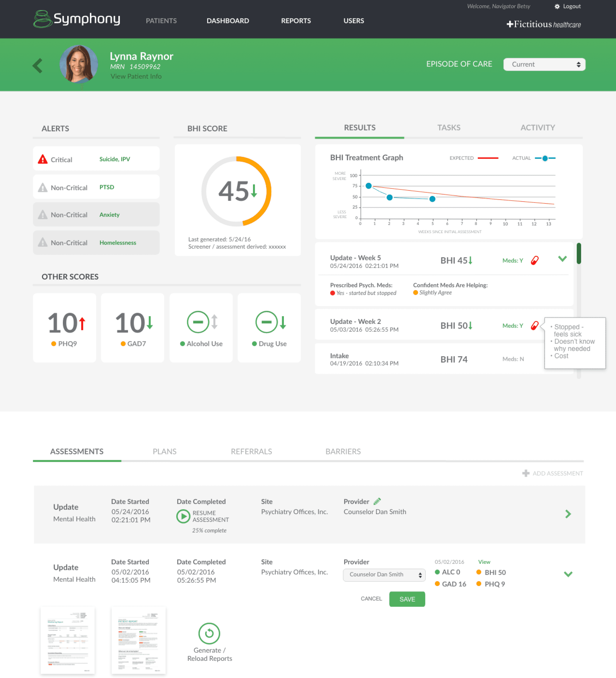
Task: Click the settings gear icon near Logout
Action: 557,6
